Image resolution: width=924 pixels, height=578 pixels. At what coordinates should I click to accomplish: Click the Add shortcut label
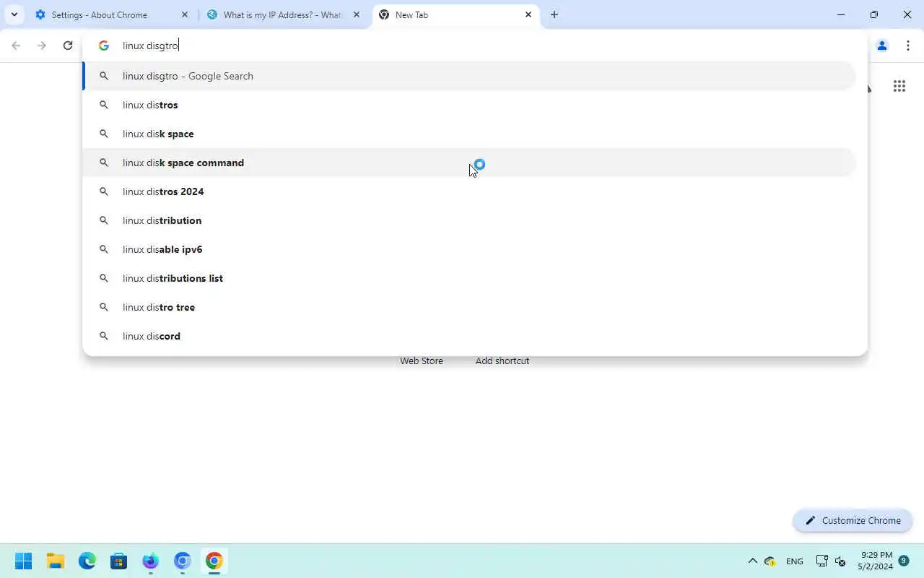tap(502, 361)
